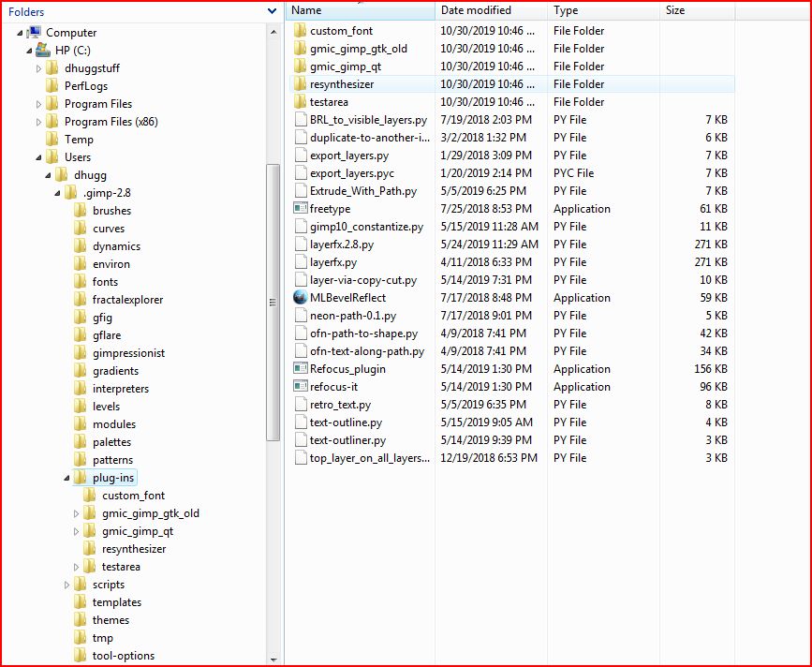Click the gmic_gimp_qt folder icon in file list
812x667 pixels.
(301, 67)
